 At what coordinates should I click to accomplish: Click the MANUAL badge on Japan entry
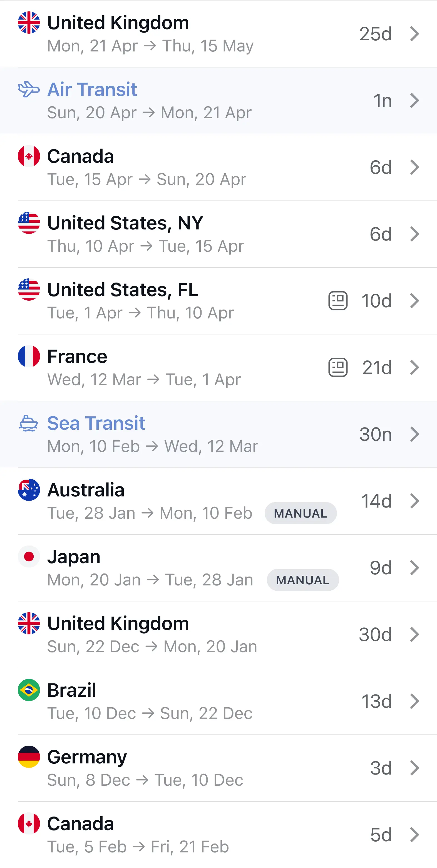pyautogui.click(x=302, y=580)
